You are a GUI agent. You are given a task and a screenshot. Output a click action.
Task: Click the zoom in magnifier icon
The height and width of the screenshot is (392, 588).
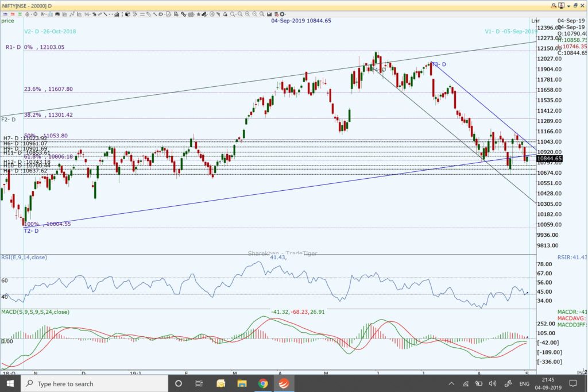(247, 14)
